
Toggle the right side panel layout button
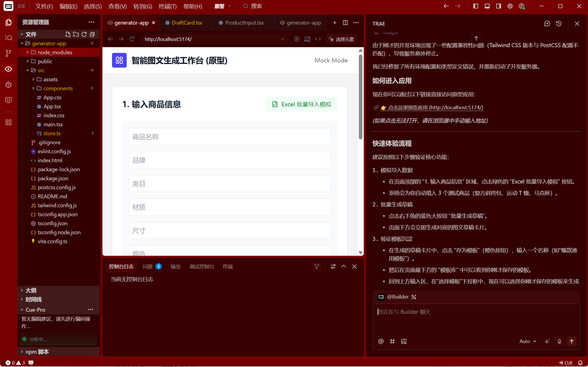click(x=499, y=6)
